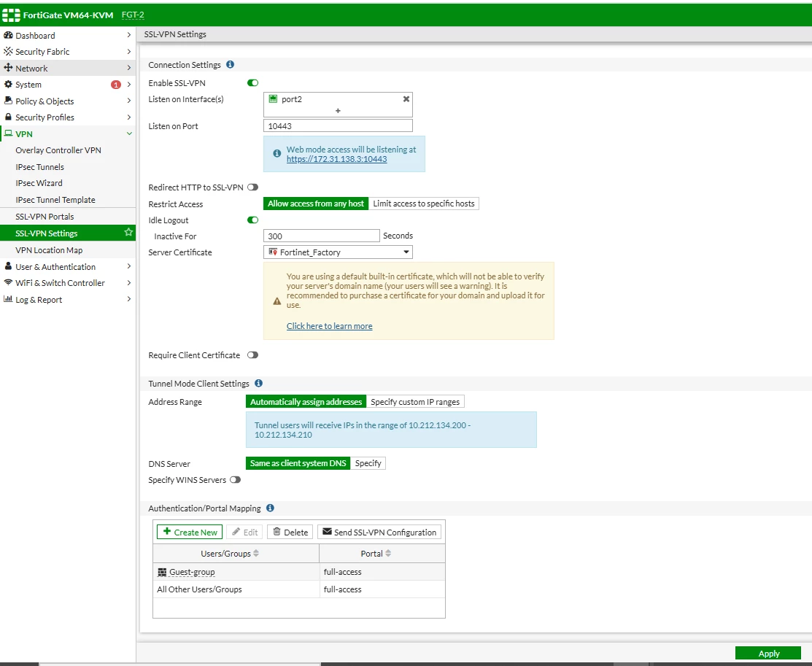Expand Network menu chevron
812x666 pixels.
tap(129, 68)
